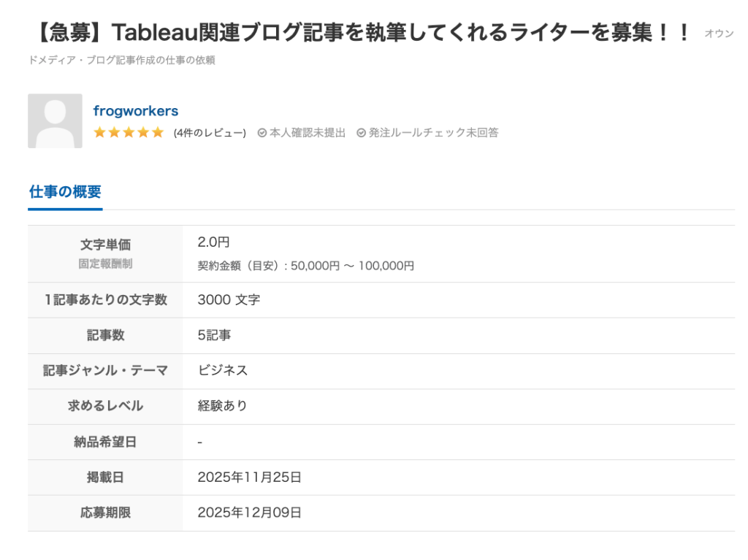This screenshot has width=748, height=560.
Task: Click the 3000 文字 character count value
Action: (229, 300)
